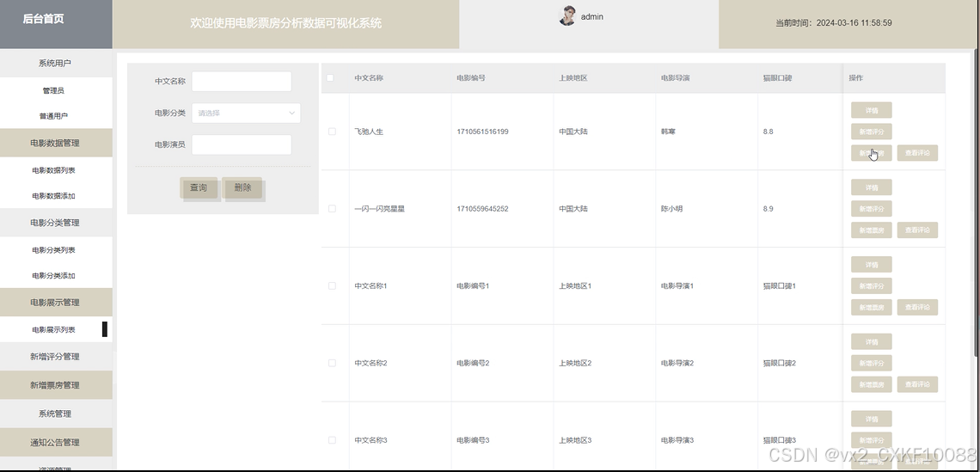Click 查看评论 button for 一闪一闪亮星星
Viewport: 980px width, 472px height.
coord(917,230)
